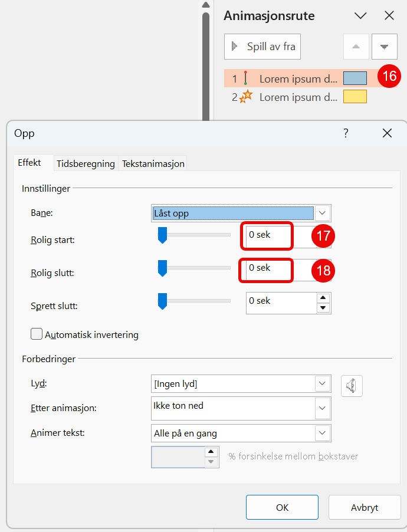Click the Låst opp path value
The width and height of the screenshot is (407, 532).
(x=233, y=213)
